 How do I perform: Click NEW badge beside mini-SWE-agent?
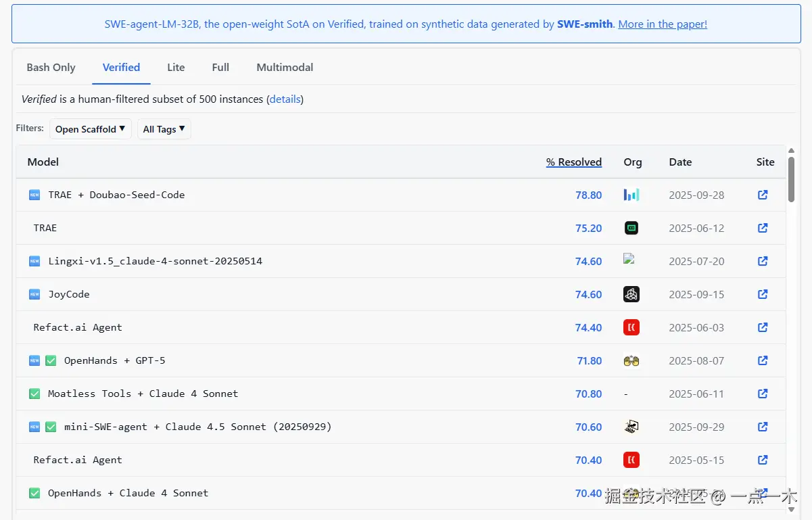pyautogui.click(x=34, y=427)
